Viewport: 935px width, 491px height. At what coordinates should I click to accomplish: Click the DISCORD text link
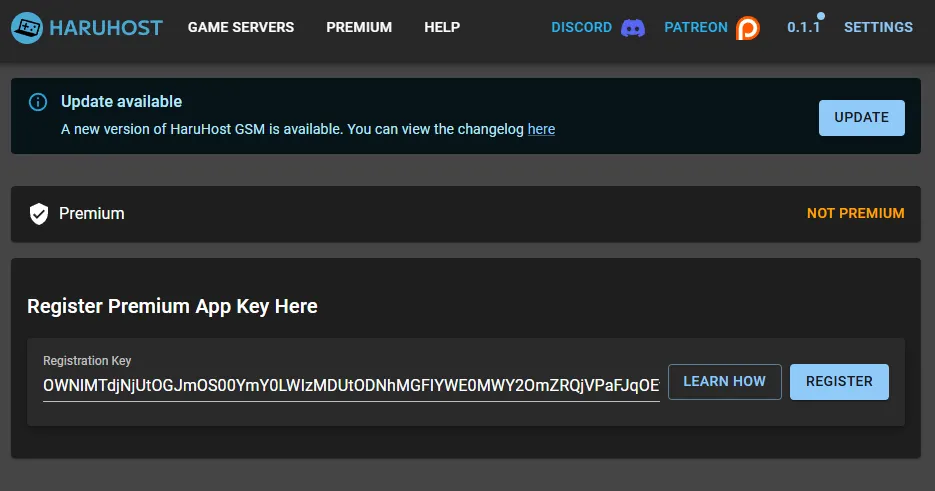581,27
